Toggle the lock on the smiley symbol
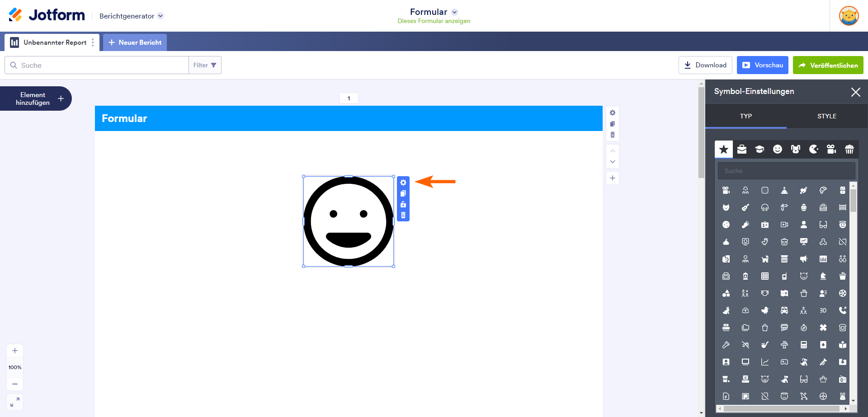 click(x=403, y=204)
